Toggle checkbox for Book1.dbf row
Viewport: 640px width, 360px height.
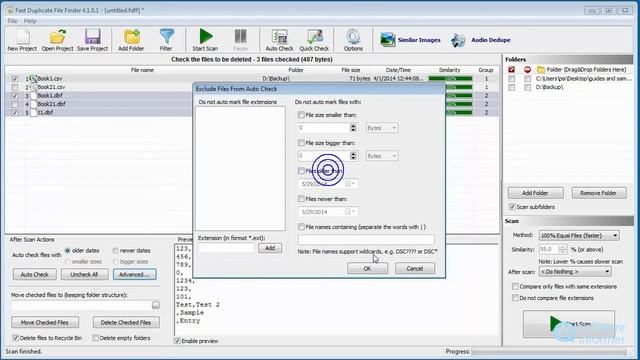15,96
